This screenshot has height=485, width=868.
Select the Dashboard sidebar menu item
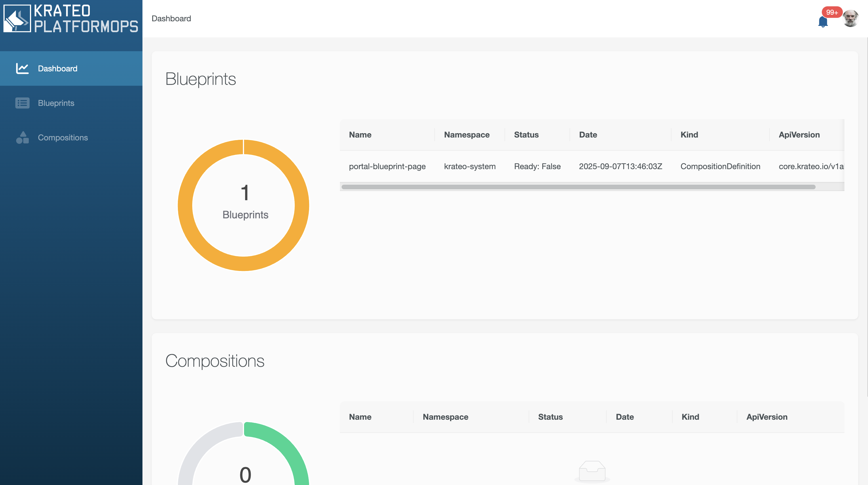point(71,68)
